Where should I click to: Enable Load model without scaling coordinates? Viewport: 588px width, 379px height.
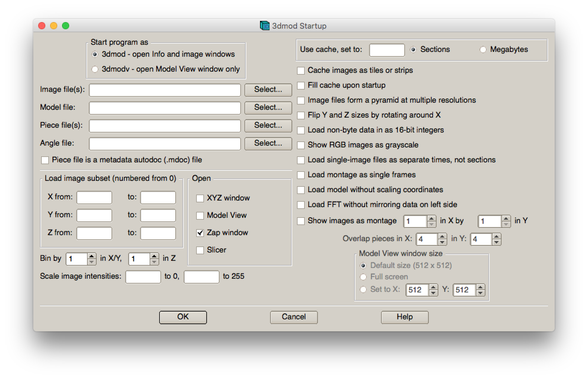coord(301,190)
